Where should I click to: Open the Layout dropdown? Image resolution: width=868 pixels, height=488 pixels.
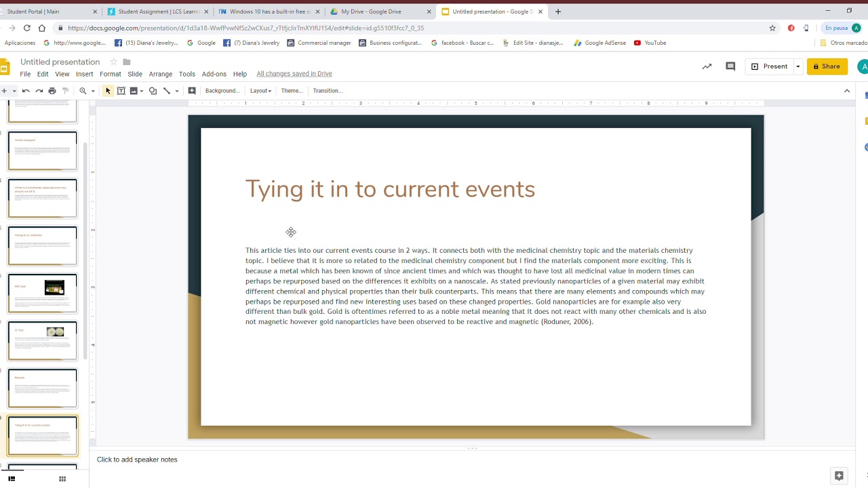point(260,91)
